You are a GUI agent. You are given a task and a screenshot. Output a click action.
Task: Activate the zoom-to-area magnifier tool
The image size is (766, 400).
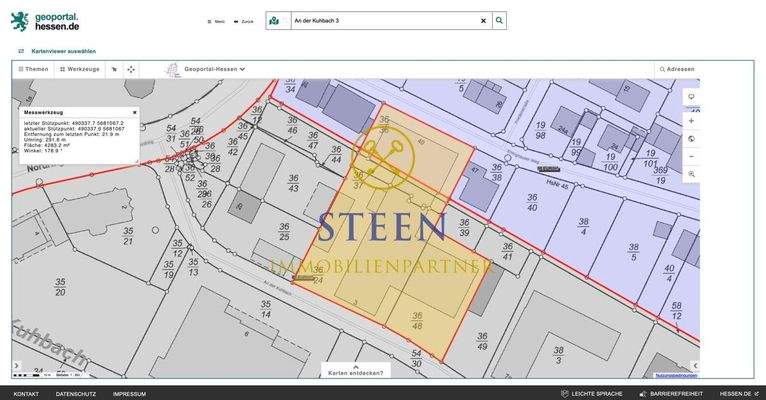690,174
